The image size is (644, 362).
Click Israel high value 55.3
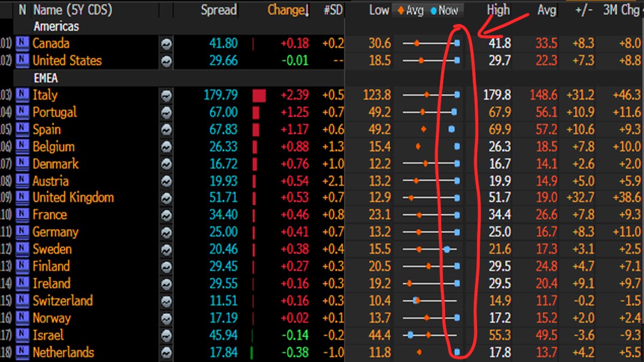click(x=500, y=335)
